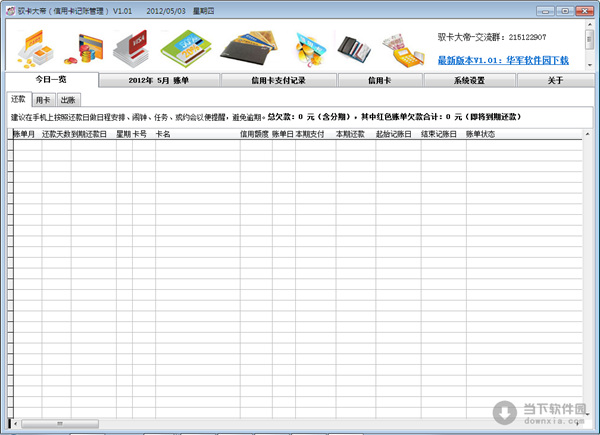
Task: Click the table's horizontal scrollbar thumb
Action: pos(60,424)
